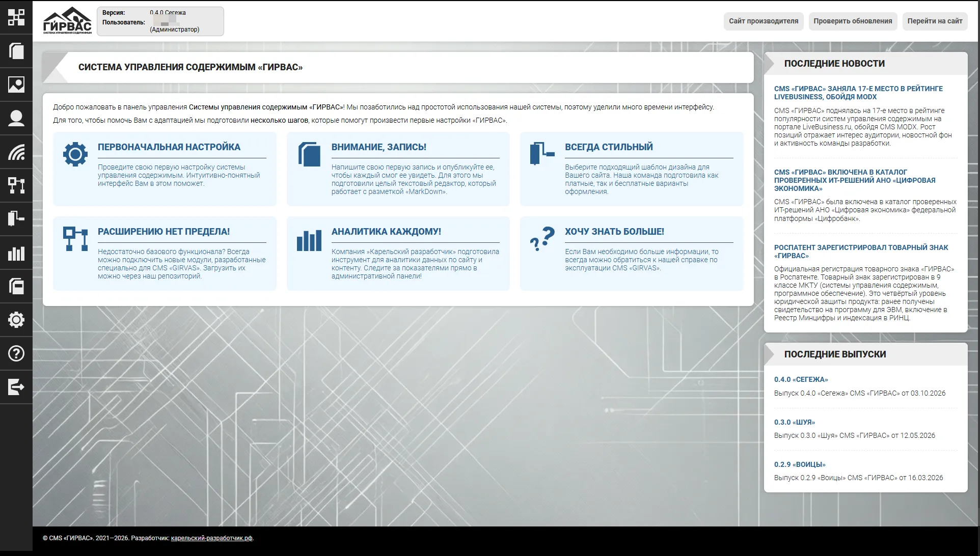Open the records pages icon in sidebar
Screen dimensions: 980x556
click(16, 51)
